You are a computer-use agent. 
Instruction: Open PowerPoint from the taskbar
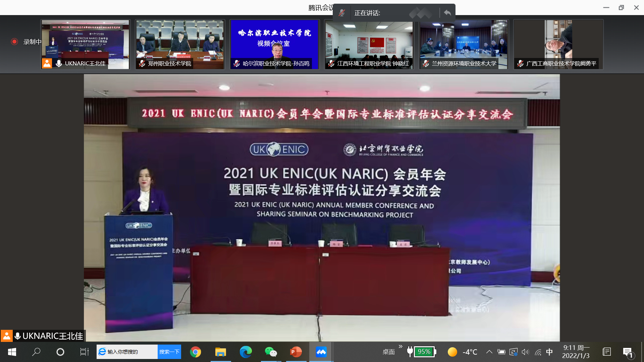(x=296, y=352)
